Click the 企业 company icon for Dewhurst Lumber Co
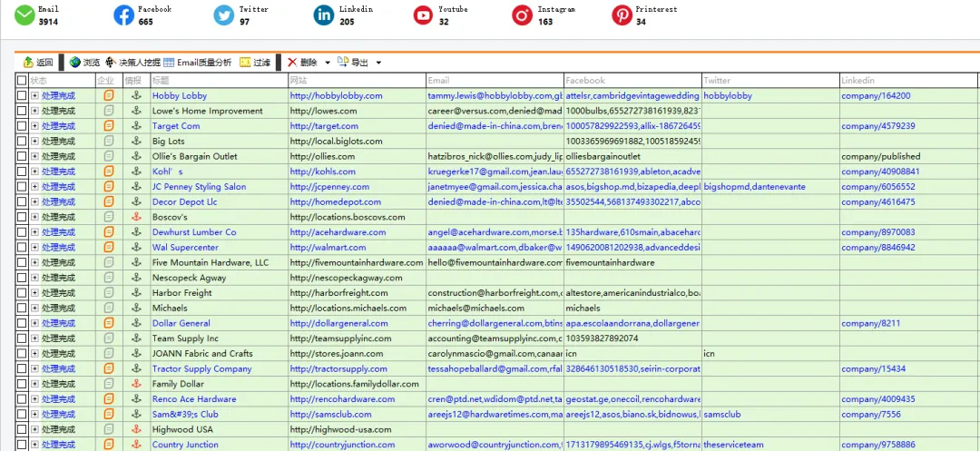The image size is (980, 451). tap(109, 232)
